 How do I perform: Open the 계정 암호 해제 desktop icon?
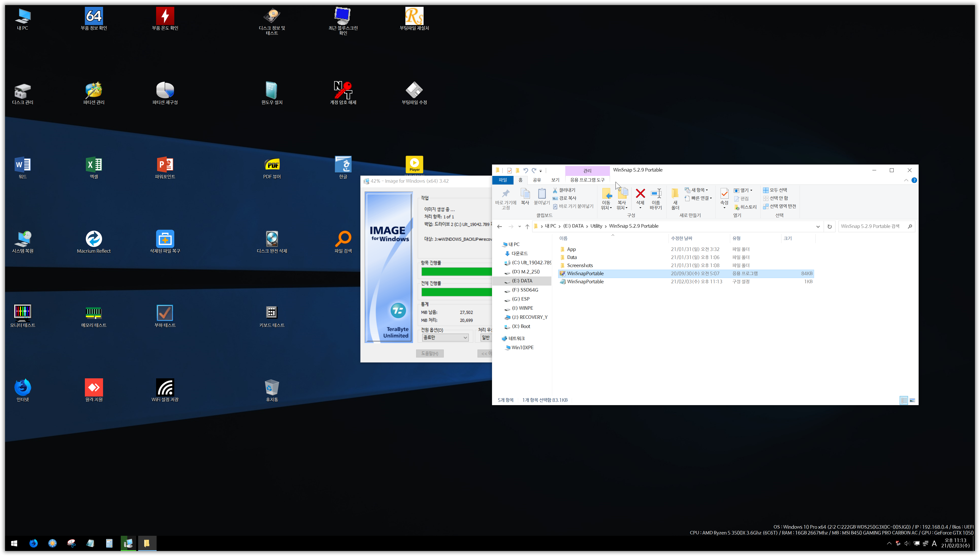(x=343, y=93)
